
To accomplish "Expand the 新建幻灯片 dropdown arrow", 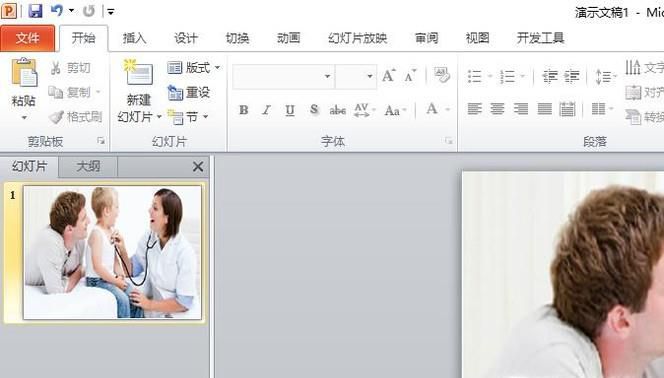I will click(x=159, y=116).
